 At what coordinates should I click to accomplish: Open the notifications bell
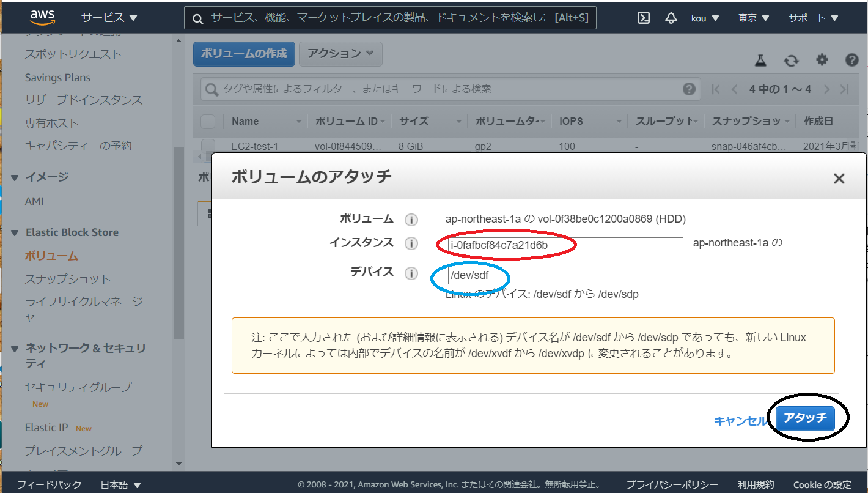click(x=671, y=18)
